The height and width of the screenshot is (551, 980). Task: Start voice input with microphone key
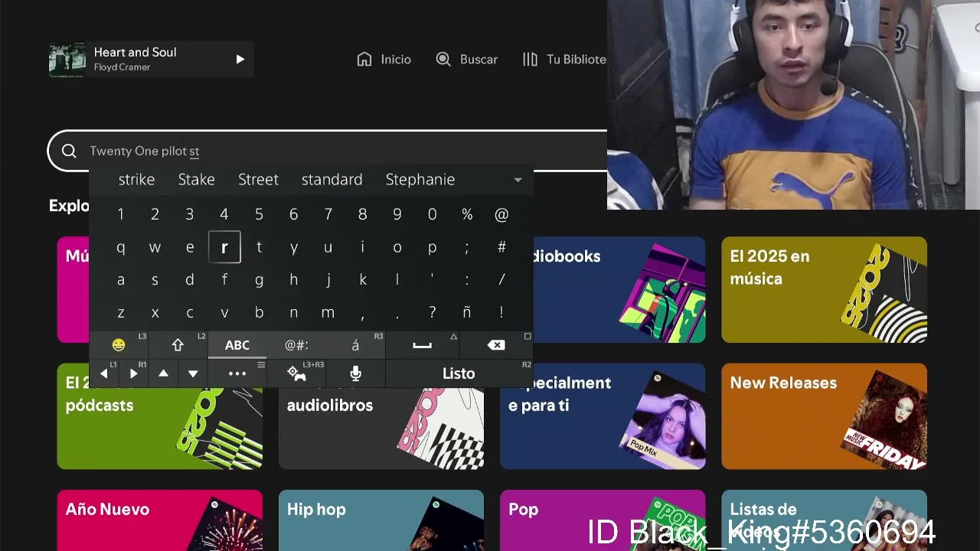355,373
